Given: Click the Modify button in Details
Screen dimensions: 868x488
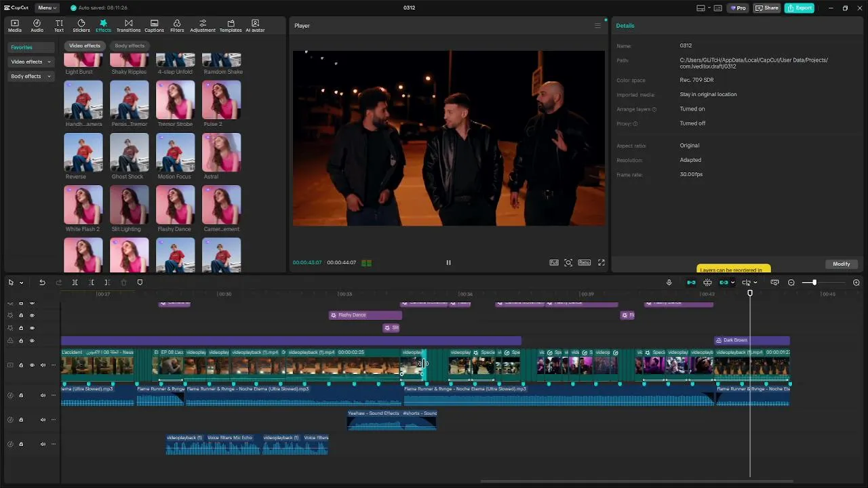Looking at the screenshot, I should [842, 264].
